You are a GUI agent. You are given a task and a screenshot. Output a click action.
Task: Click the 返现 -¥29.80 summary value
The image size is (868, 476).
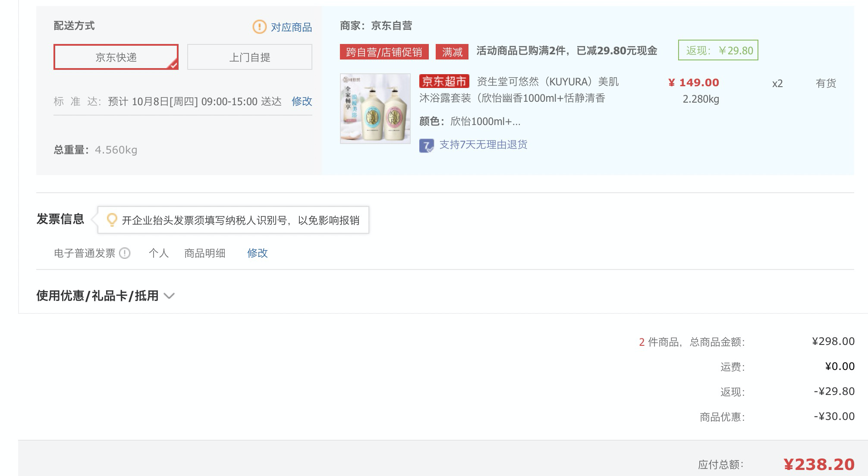[x=834, y=391]
